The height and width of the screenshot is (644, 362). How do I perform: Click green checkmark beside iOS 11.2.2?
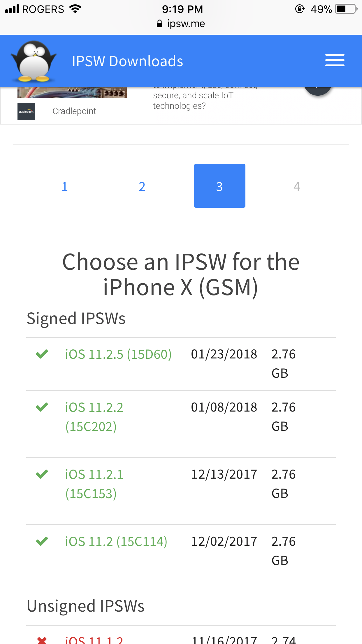point(42,407)
